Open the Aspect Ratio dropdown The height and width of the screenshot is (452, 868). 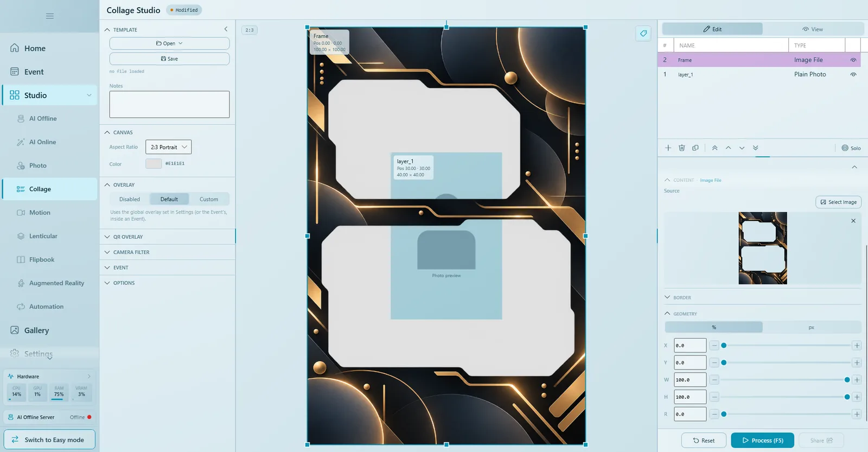[x=168, y=147]
